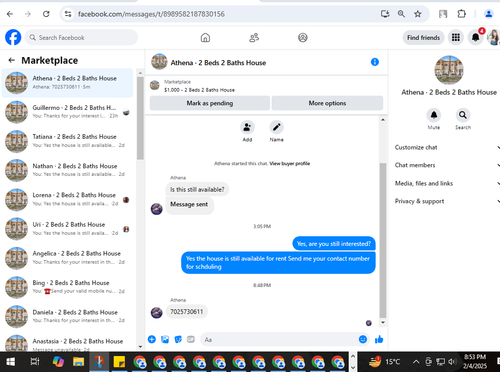This screenshot has height=372, width=500.
Task: Go to Facebook Home icon
Action: tap(205, 38)
